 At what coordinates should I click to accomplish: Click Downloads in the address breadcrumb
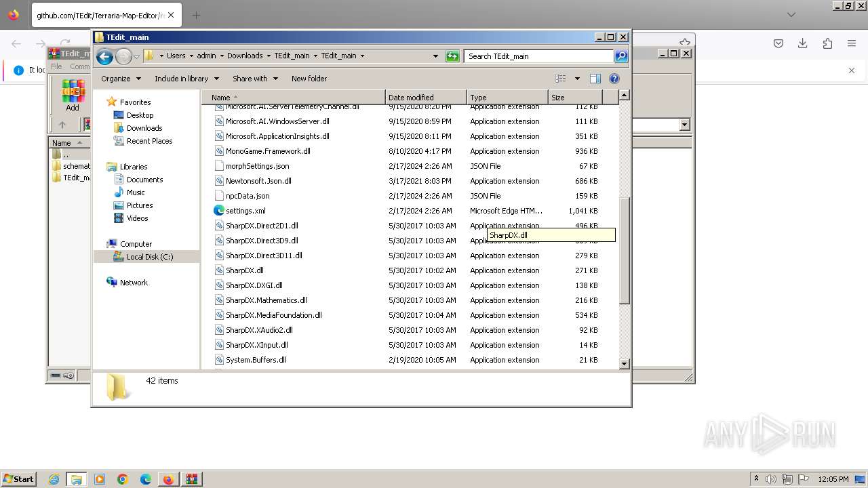tap(245, 56)
